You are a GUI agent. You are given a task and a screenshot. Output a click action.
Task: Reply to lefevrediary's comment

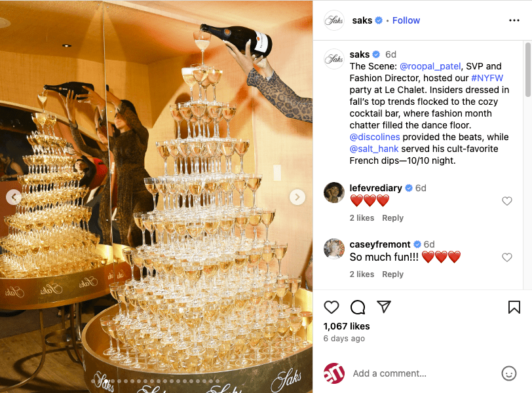(392, 218)
